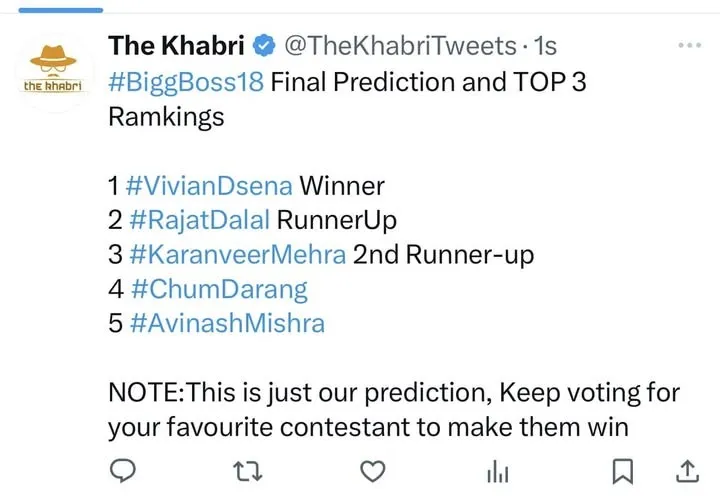Share the tweet via upload icon
The image size is (720, 503).
coord(687,472)
